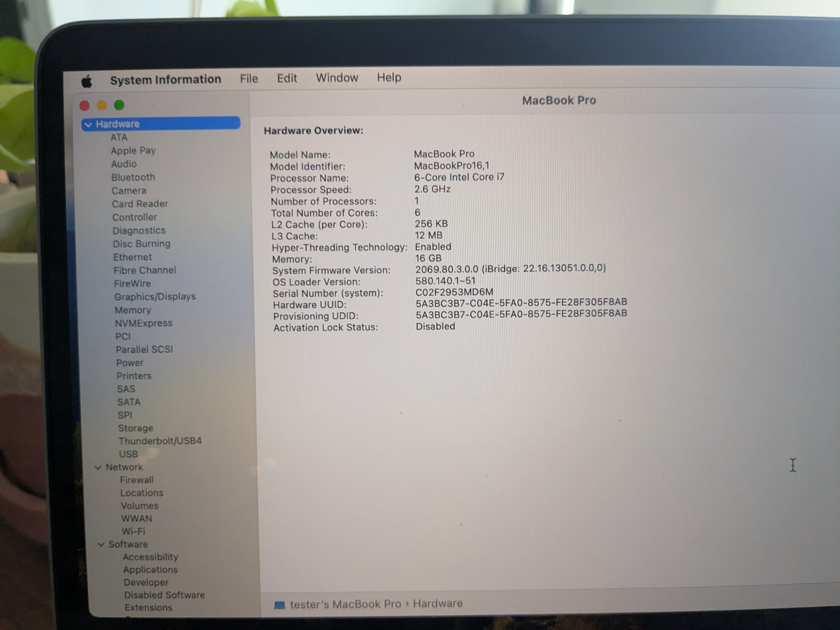
Task: Collapse the Software section chevron
Action: coord(101,545)
